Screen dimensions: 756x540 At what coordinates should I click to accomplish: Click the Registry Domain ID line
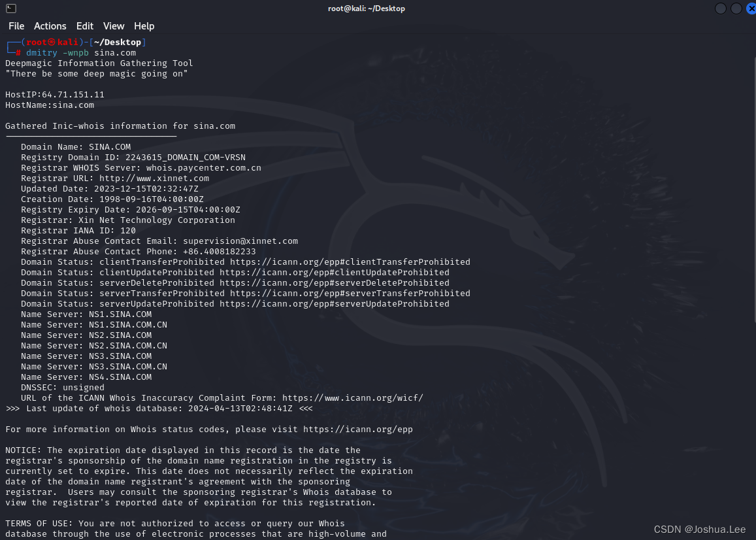tap(133, 158)
